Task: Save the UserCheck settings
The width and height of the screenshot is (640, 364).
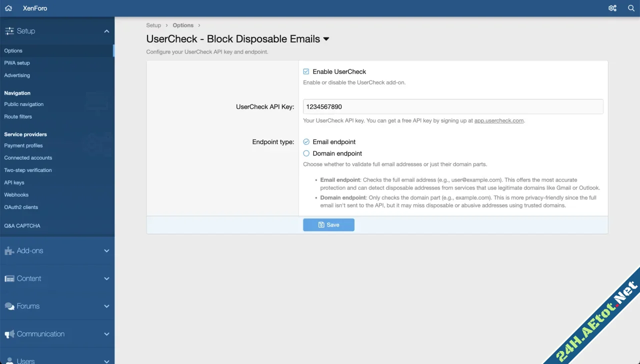Action: 328,224
